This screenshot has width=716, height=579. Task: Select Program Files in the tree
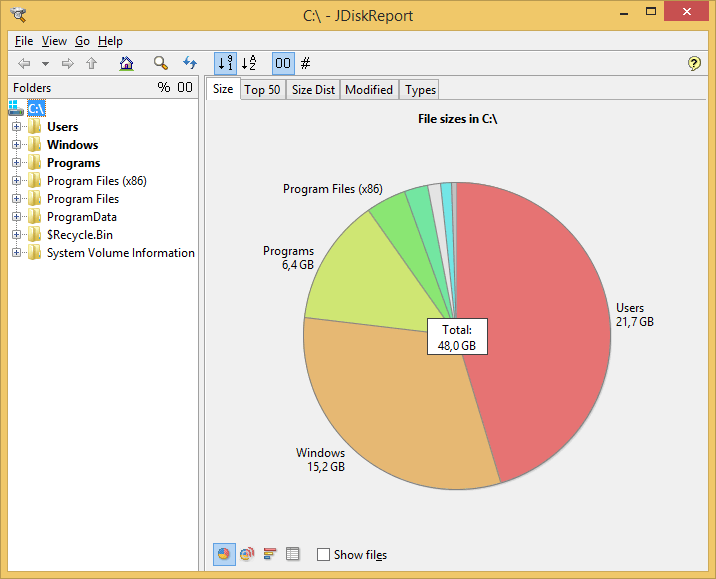pyautogui.click(x=83, y=199)
